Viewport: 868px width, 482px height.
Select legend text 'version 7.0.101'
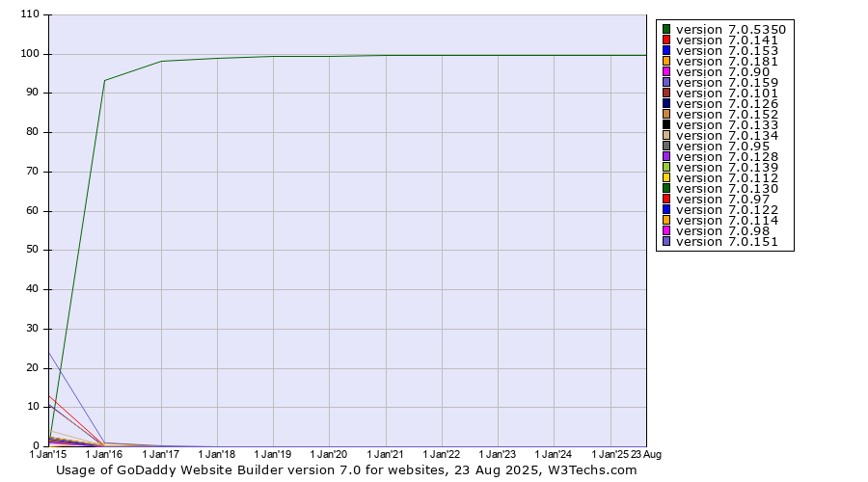coord(727,93)
